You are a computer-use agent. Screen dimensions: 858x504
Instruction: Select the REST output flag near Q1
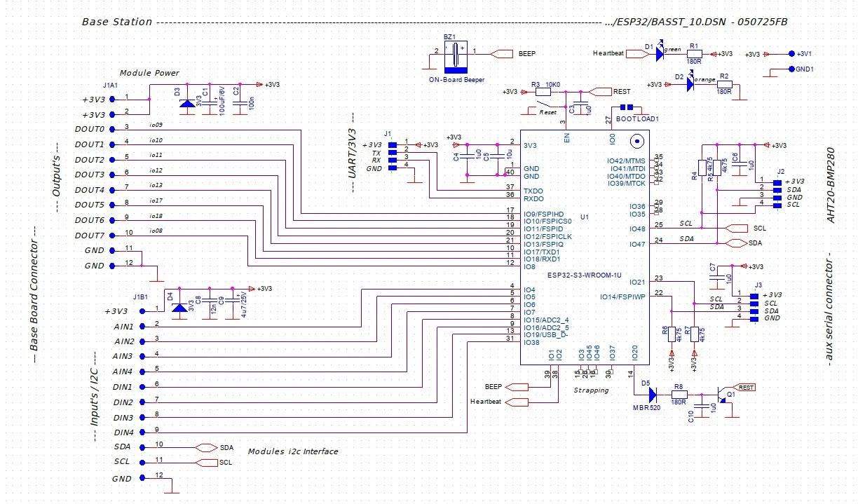746,386
